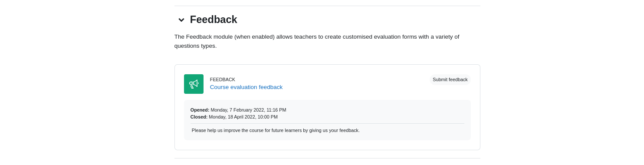Click the Feedback module description paragraph
This screenshot has width=644, height=165.
[x=317, y=41]
